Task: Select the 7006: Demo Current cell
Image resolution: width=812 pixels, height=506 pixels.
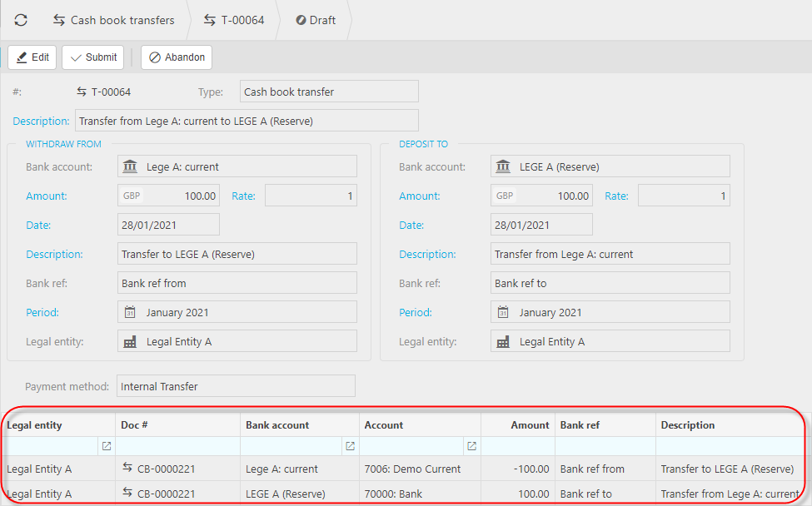Action: [x=420, y=469]
